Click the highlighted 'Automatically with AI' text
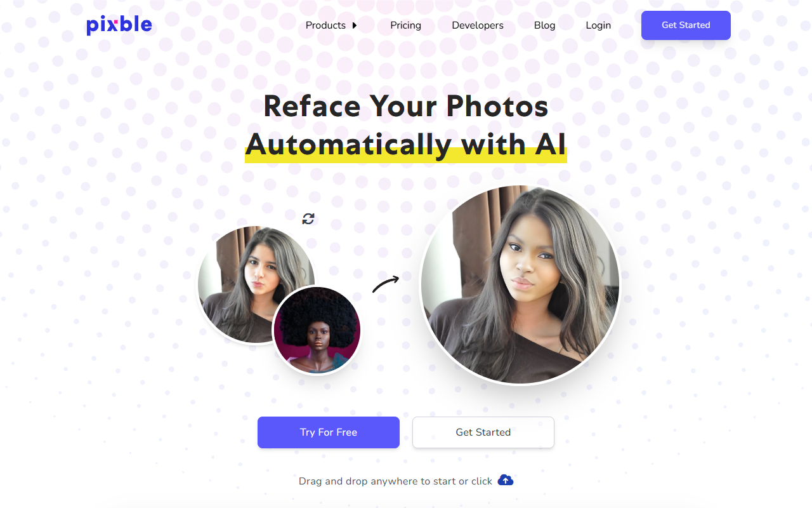Image resolution: width=812 pixels, height=508 pixels. coord(406,145)
